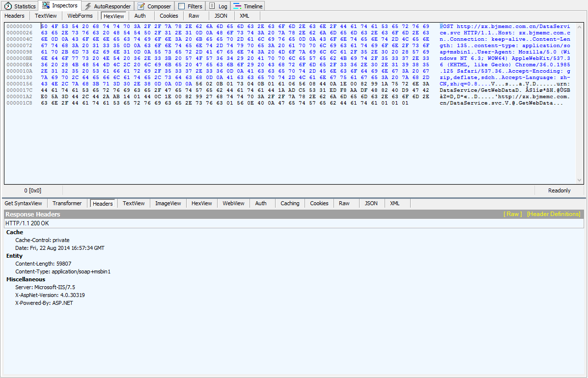
Task: Click the hex offset 00000000 row
Action: pos(20,26)
